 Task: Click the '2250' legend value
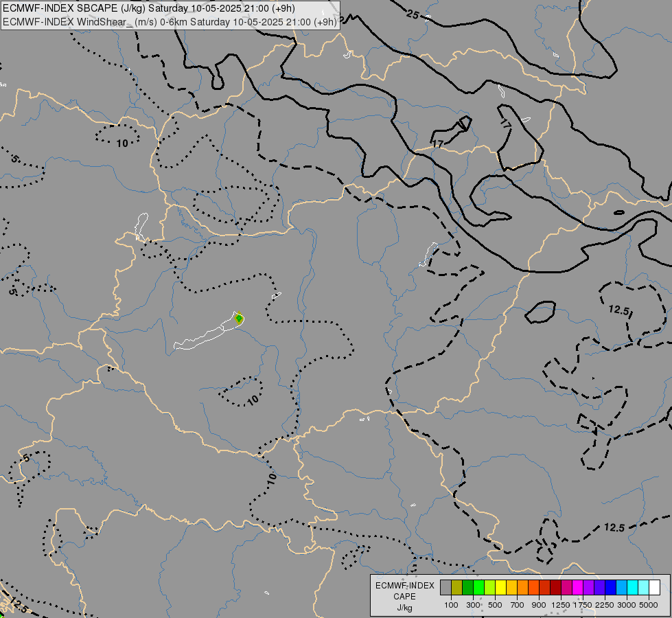605,605
